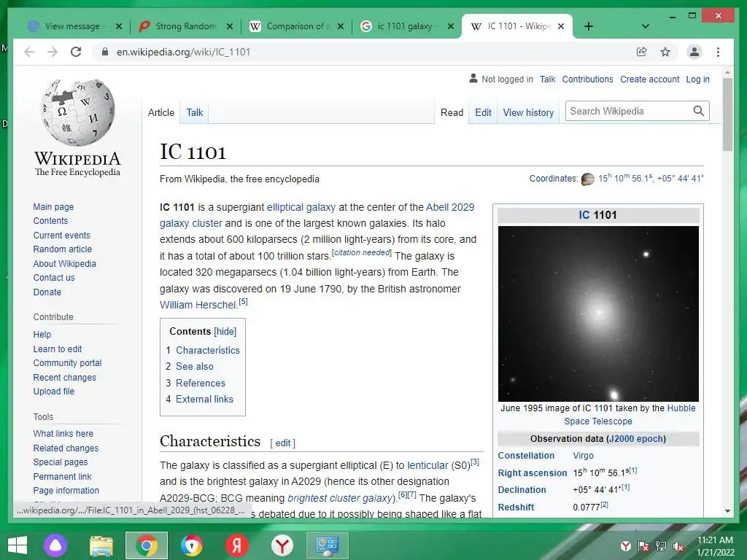Open the elliptical galaxy link
Image resolution: width=747 pixels, height=560 pixels.
(301, 207)
